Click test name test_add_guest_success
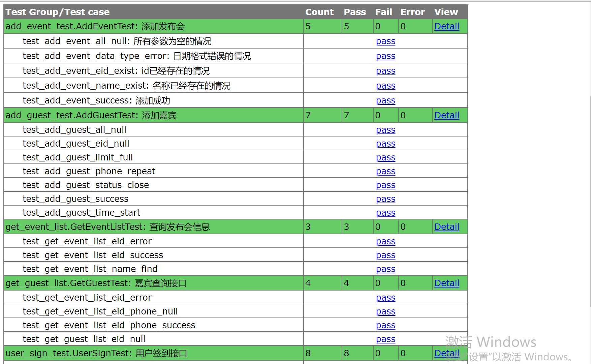This screenshot has height=364, width=591. (75, 199)
